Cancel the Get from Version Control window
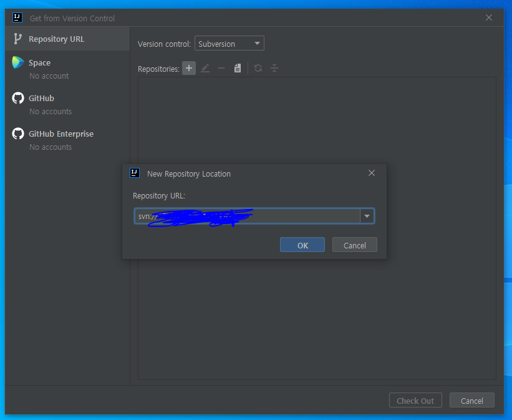This screenshot has width=512, height=420. tap(472, 401)
